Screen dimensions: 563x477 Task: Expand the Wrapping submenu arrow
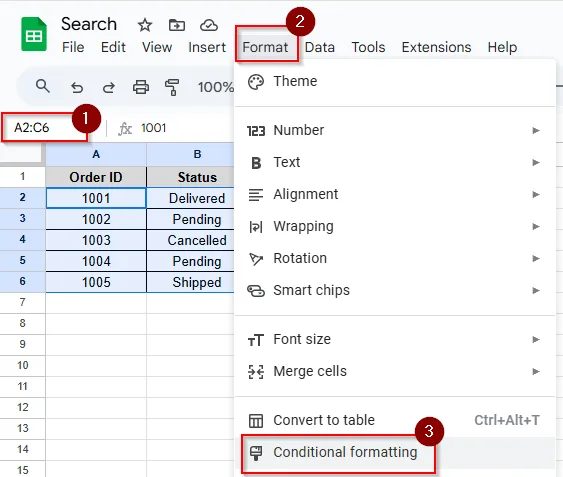coord(536,226)
